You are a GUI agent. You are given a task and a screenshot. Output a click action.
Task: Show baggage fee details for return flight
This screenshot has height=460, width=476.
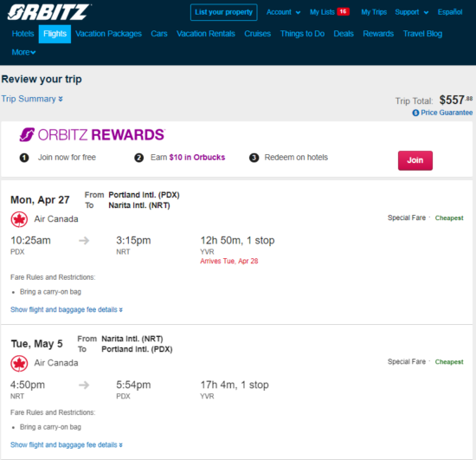[x=67, y=444]
